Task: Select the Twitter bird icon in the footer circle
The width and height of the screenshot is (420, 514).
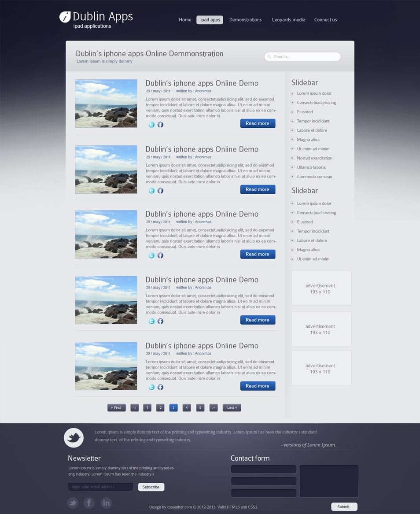Action: click(x=73, y=437)
